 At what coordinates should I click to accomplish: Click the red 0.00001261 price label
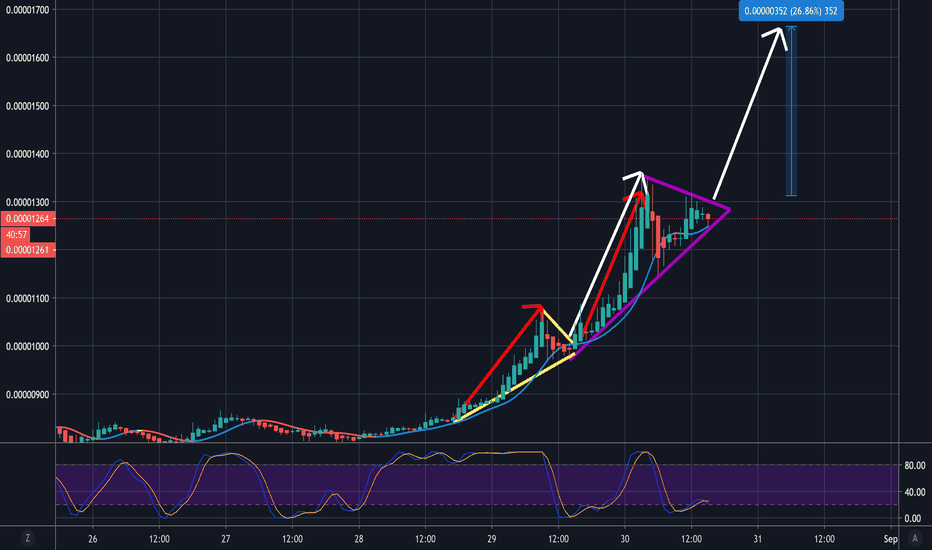click(x=28, y=250)
